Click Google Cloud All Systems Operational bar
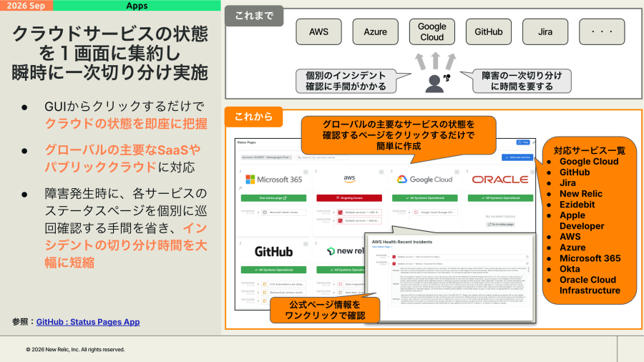The height and width of the screenshot is (362, 644). 424,198
